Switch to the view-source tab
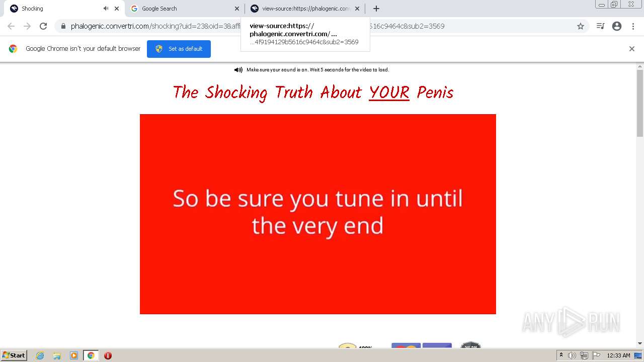 [305, 9]
